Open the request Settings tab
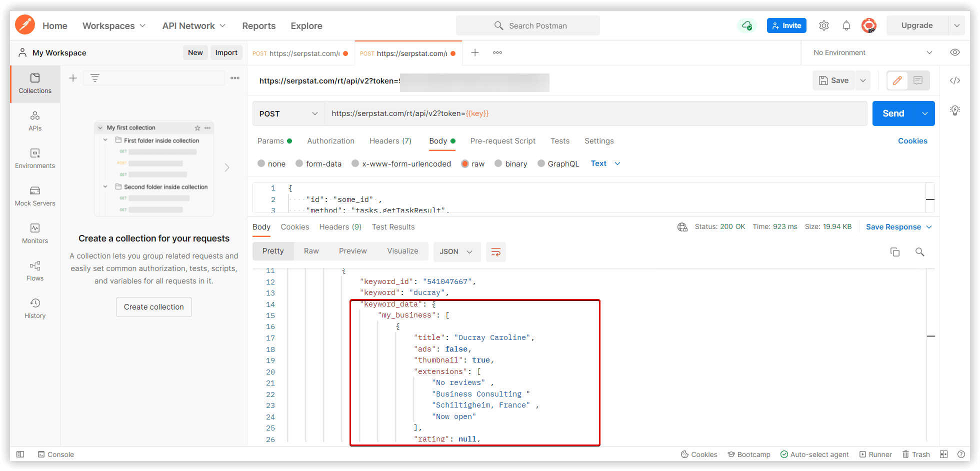980x471 pixels. [599, 141]
